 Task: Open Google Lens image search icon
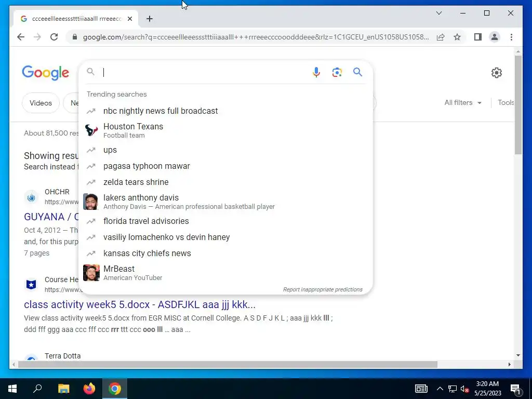[x=337, y=72]
